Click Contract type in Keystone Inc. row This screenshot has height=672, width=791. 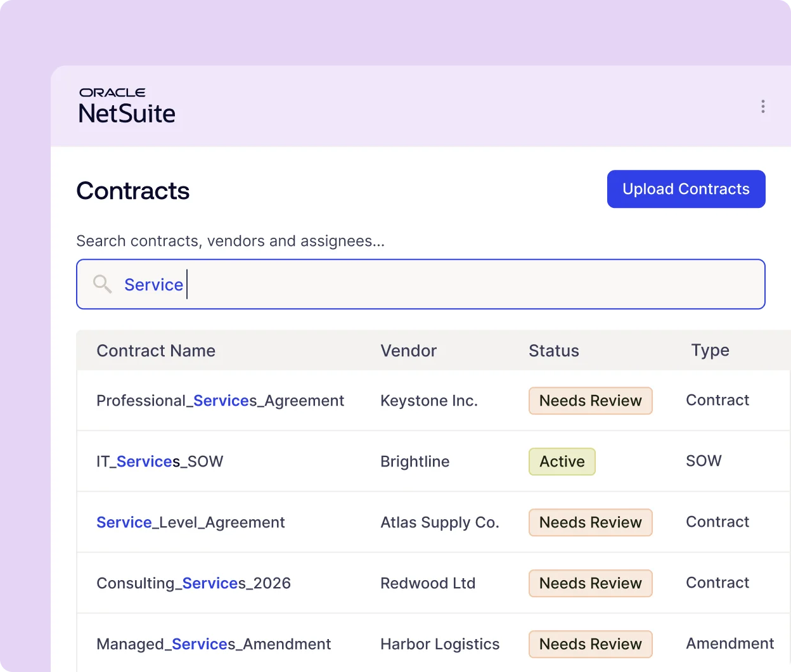pyautogui.click(x=717, y=400)
